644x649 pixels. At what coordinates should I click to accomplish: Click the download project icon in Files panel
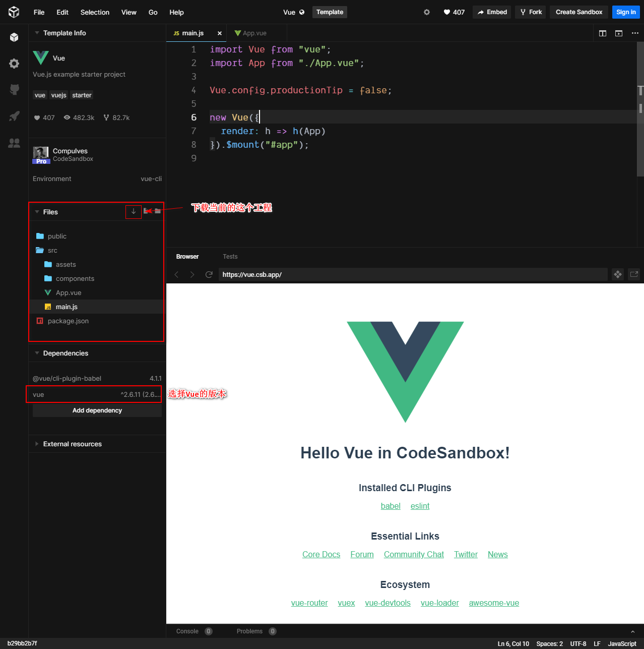[133, 212]
